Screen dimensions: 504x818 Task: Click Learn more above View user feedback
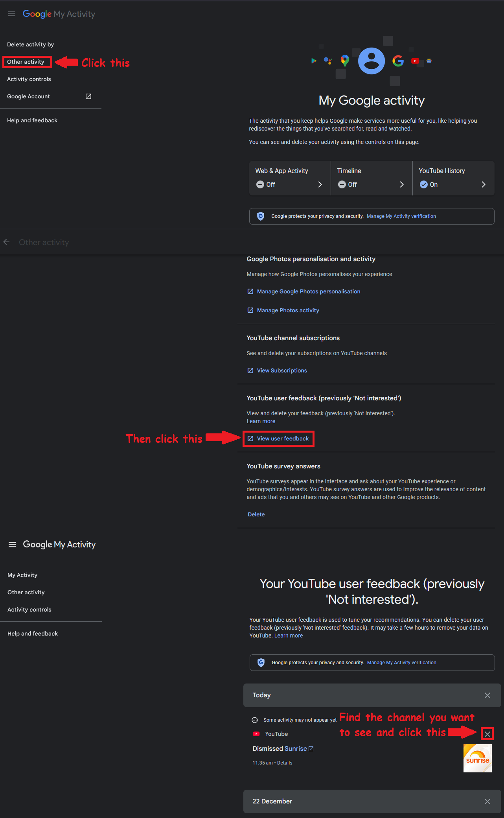click(261, 421)
